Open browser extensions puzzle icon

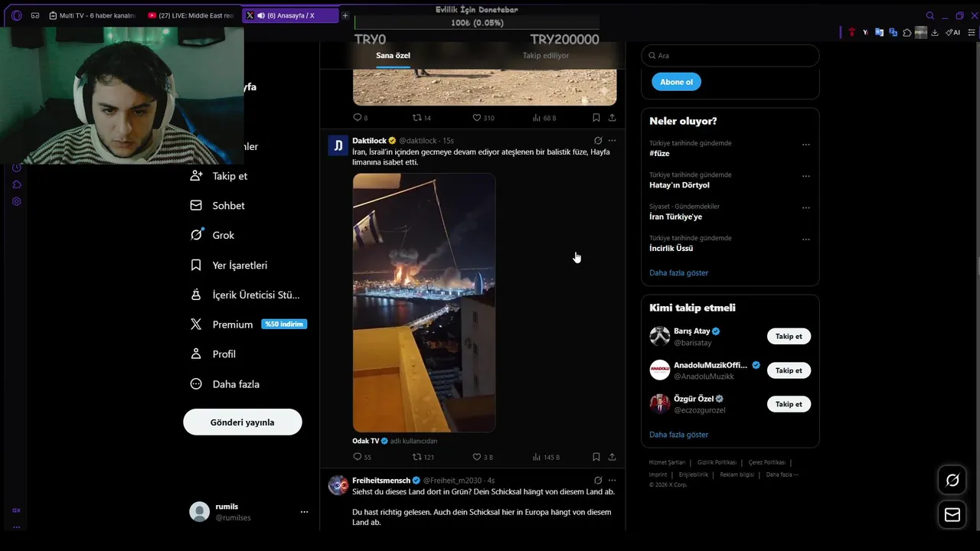pos(906,32)
